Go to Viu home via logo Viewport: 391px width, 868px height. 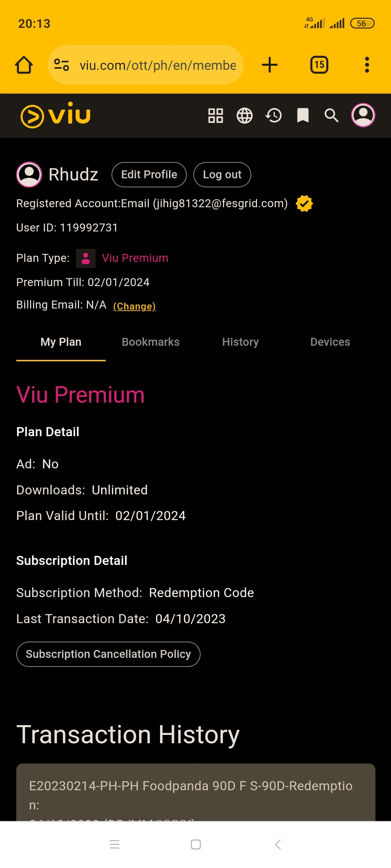tap(55, 115)
